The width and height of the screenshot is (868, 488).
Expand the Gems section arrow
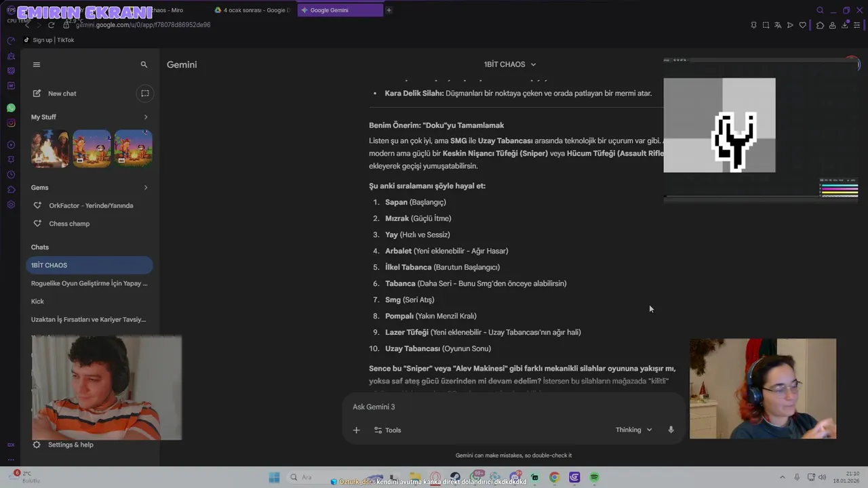(x=145, y=188)
